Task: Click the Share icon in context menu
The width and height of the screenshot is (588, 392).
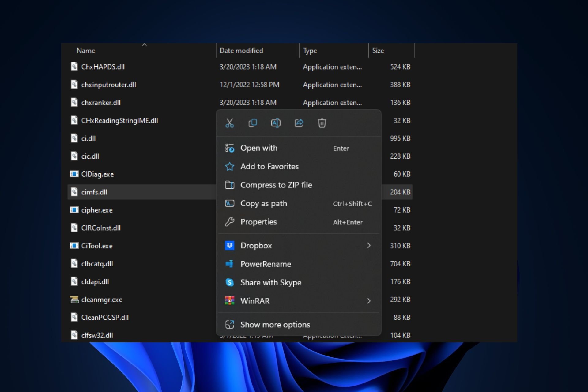Action: (299, 123)
